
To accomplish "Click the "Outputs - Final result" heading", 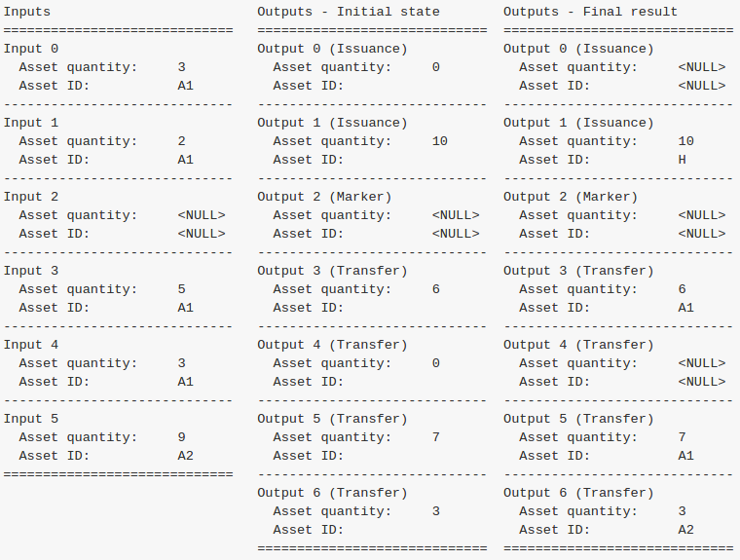I will 590,12.
